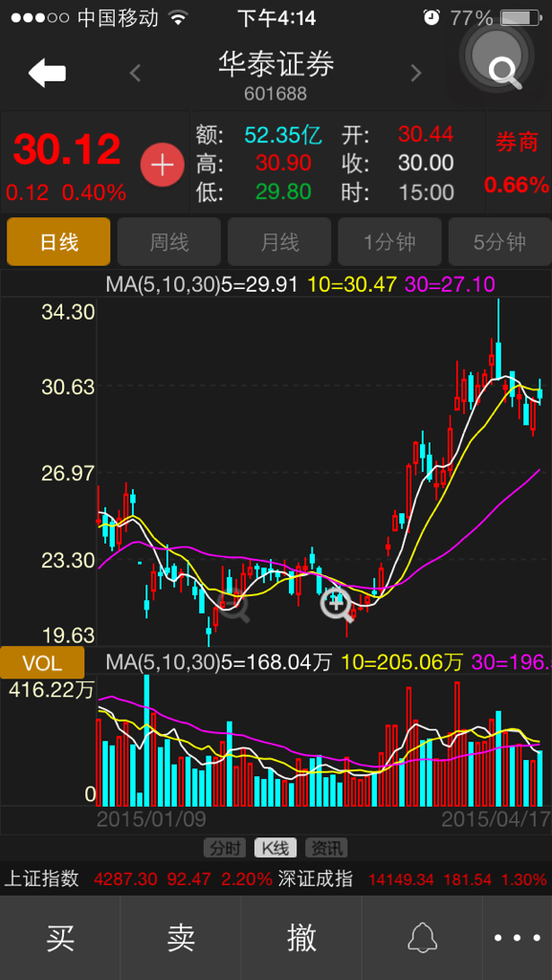The image size is (552, 980).
Task: Tap chart start date 2015/01/09
Action: [x=151, y=819]
